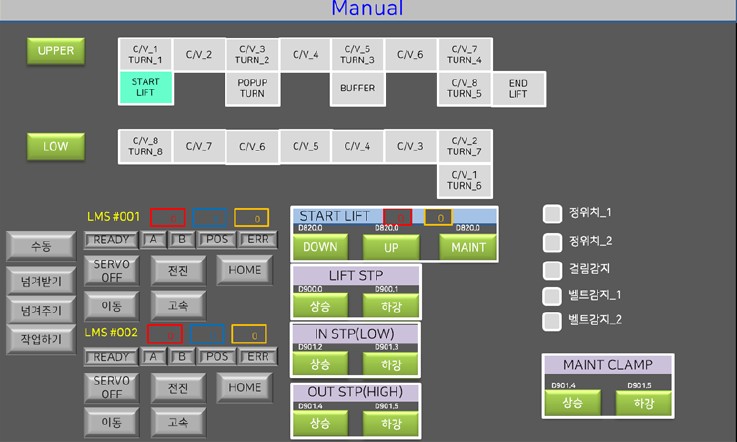This screenshot has height=442, width=737.
Task: Select the C/V_8 TURN_5 conveyor tile
Action: point(464,88)
